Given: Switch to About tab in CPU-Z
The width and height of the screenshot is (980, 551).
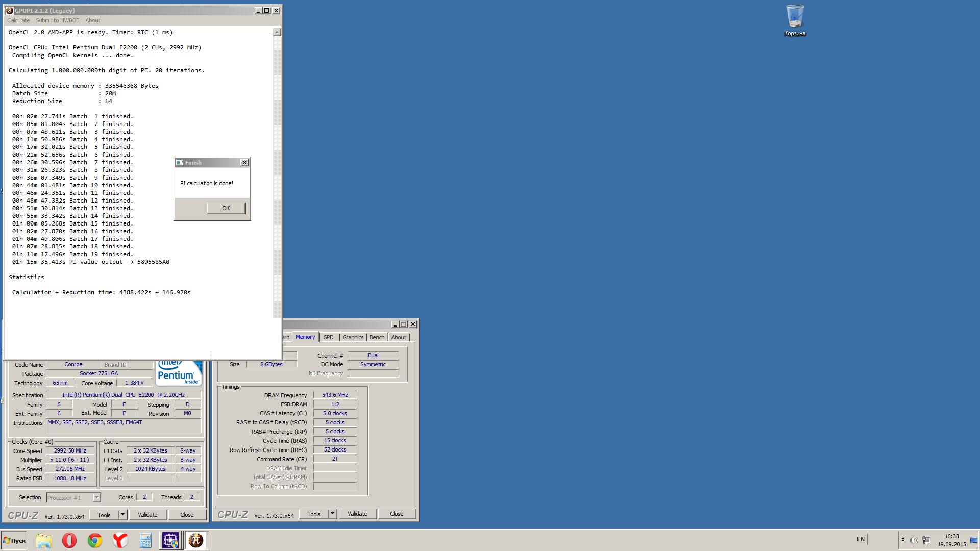Looking at the screenshot, I should pyautogui.click(x=399, y=337).
